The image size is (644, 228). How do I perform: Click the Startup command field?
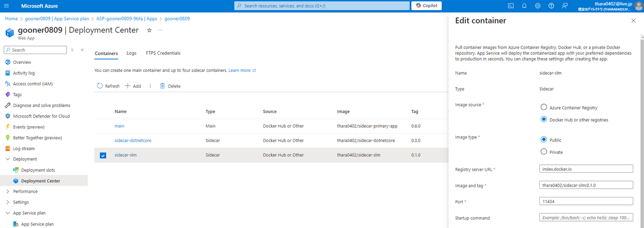click(586, 218)
